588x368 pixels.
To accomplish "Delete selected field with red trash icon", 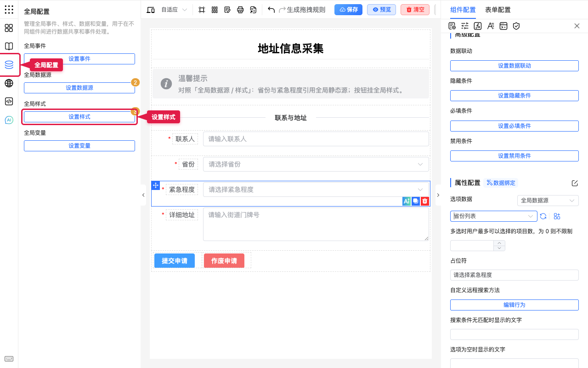I will (425, 201).
